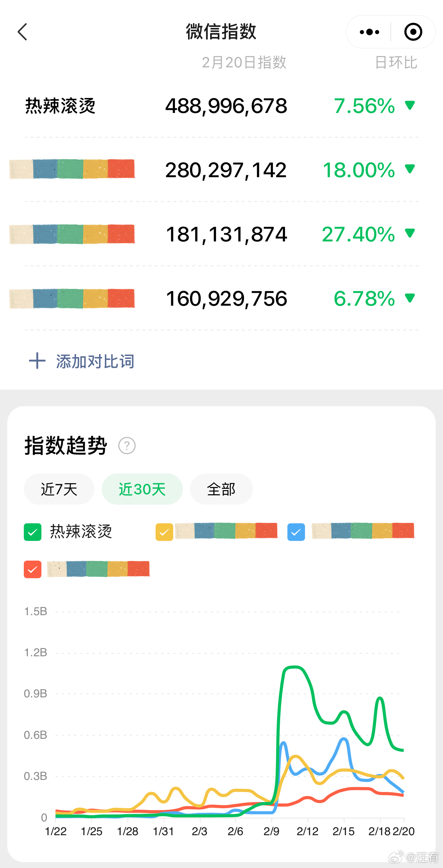Click the redacted label beside the red checkbox

pyautogui.click(x=98, y=569)
